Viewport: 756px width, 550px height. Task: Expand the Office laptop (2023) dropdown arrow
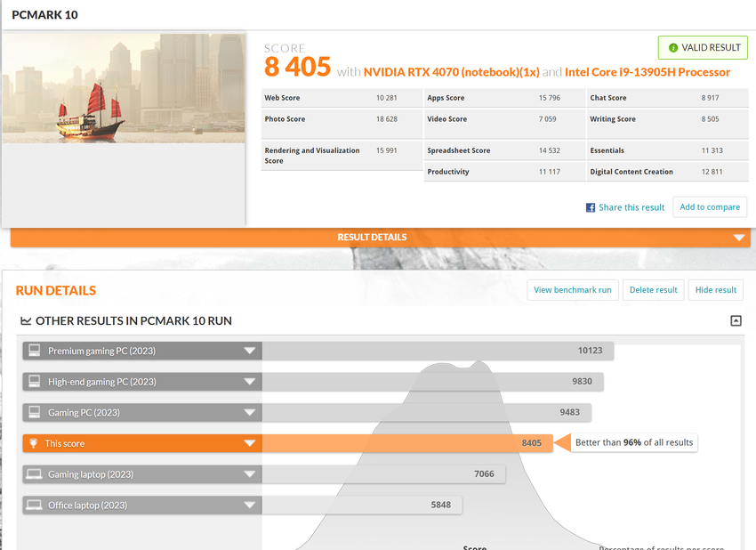[x=250, y=506]
